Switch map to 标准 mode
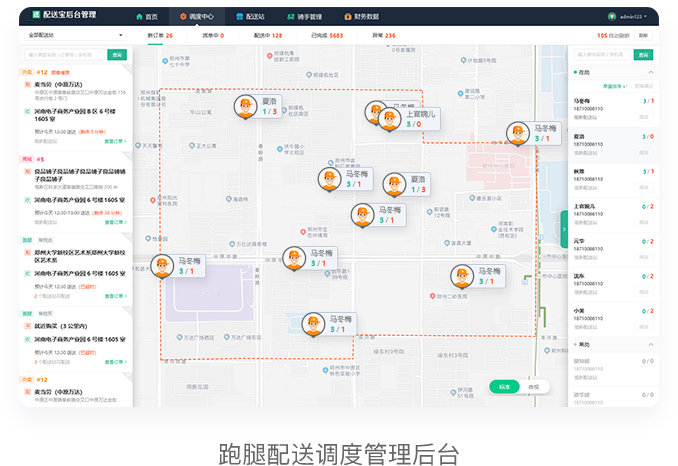678x466 pixels. (x=505, y=386)
